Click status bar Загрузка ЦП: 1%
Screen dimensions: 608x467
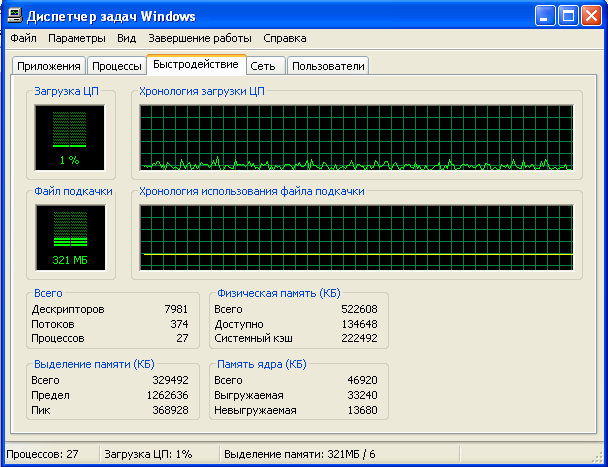click(x=148, y=454)
